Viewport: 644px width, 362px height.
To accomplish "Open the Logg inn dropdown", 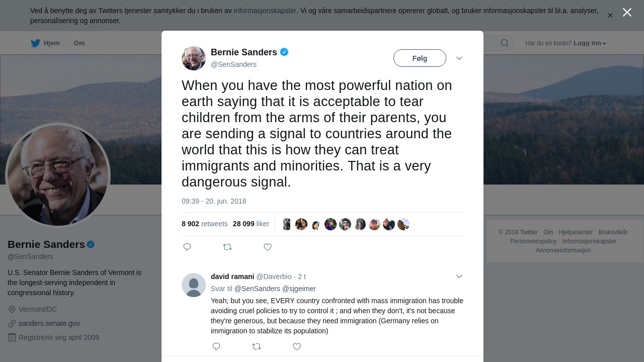I will [x=590, y=43].
